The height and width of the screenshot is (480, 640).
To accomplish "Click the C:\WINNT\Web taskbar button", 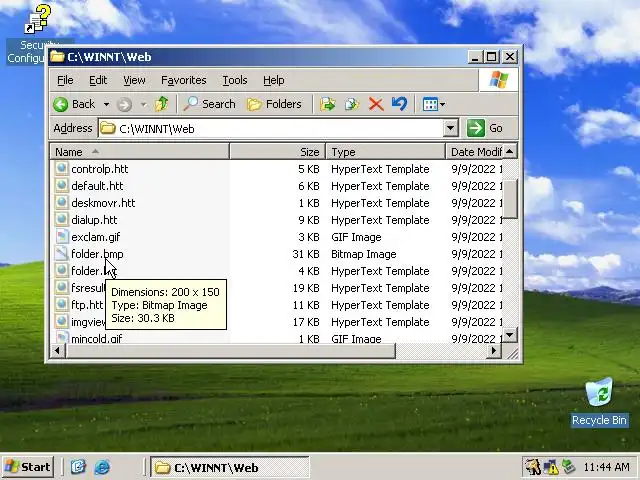I will [x=230, y=467].
